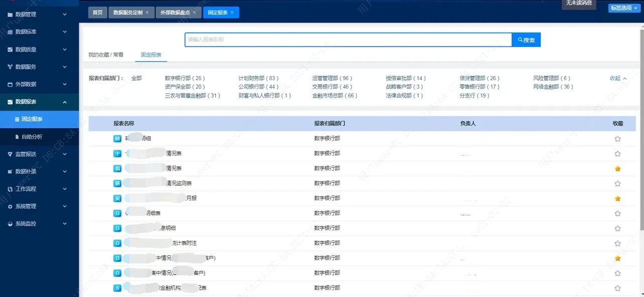Toggle the star for the 吴 monthly report
The height and width of the screenshot is (297, 644).
point(617,199)
